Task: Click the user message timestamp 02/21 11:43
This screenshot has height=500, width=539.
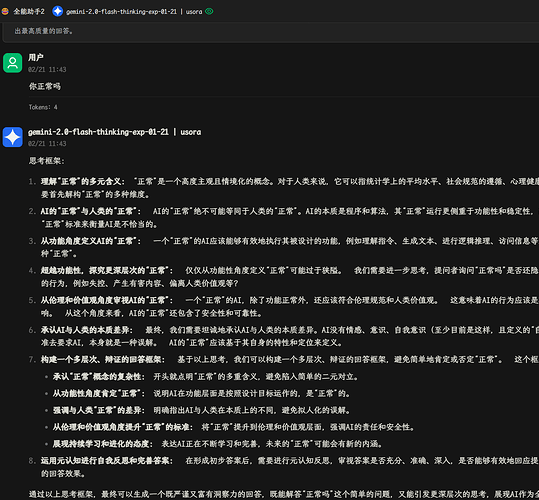Action: (47, 69)
